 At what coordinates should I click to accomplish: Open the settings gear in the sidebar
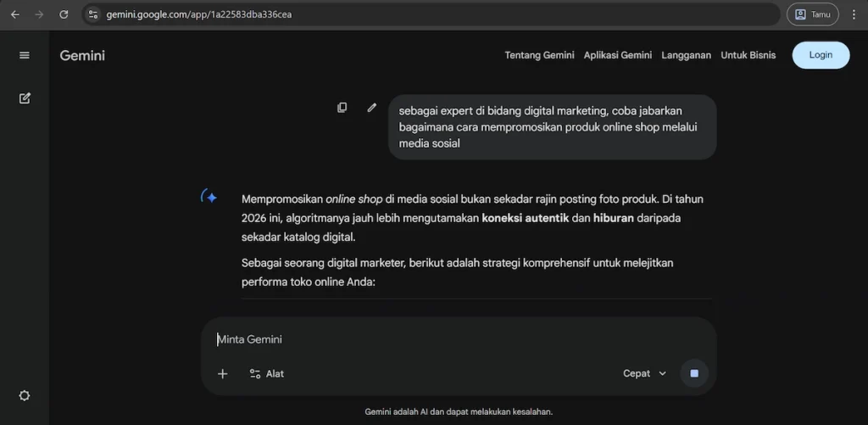pyautogui.click(x=25, y=395)
